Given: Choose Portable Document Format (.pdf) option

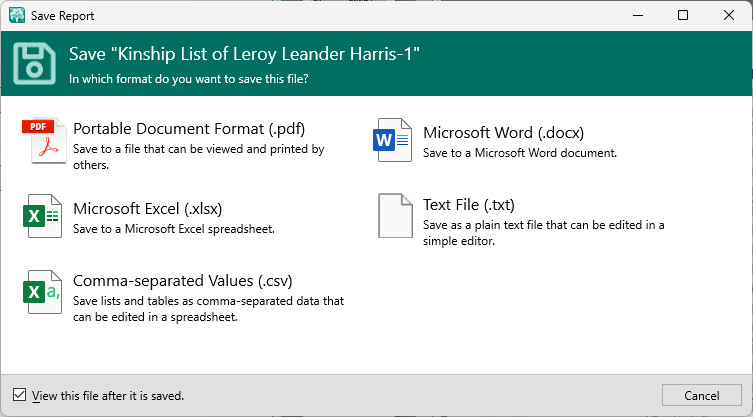Looking at the screenshot, I should [188, 130].
